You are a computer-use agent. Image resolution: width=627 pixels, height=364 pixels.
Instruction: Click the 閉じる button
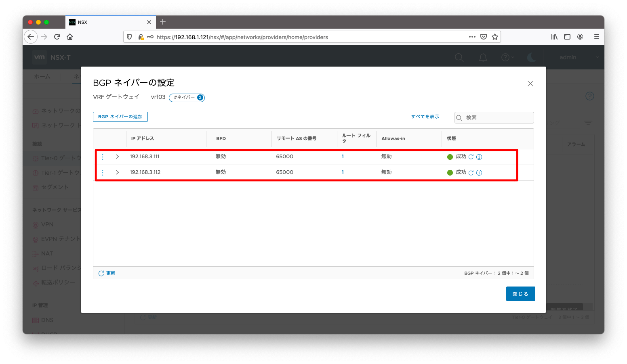coord(520,294)
